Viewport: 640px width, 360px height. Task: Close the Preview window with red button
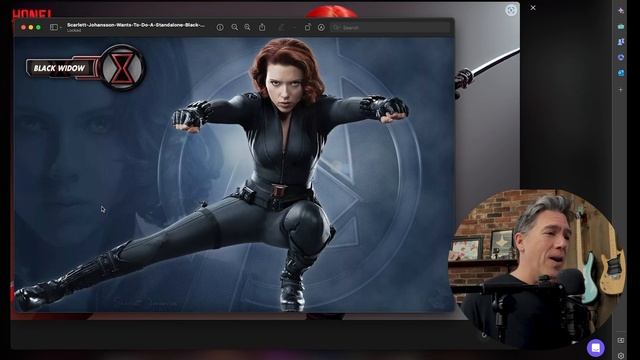(23, 27)
